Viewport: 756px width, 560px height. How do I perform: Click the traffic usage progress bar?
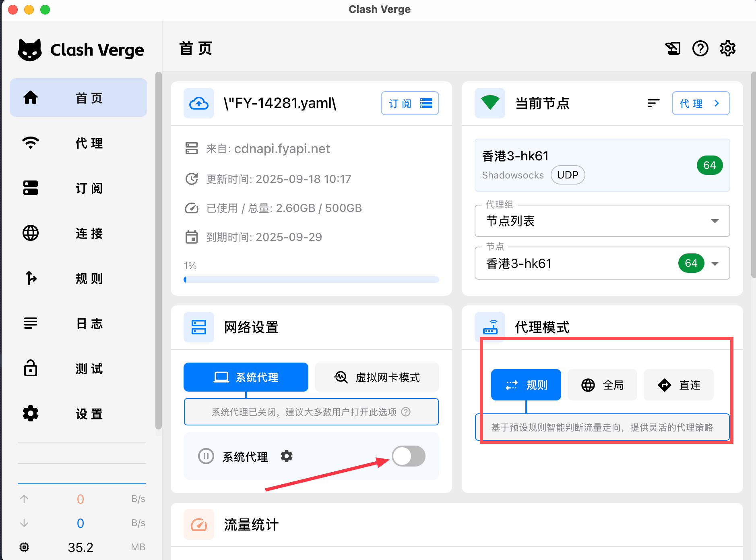311,280
